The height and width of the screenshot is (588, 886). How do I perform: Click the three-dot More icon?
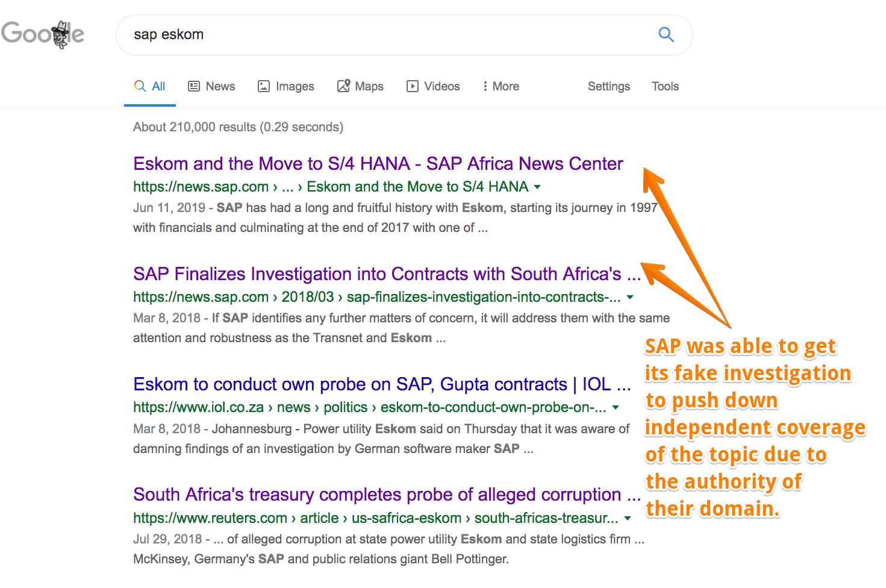pyautogui.click(x=485, y=86)
